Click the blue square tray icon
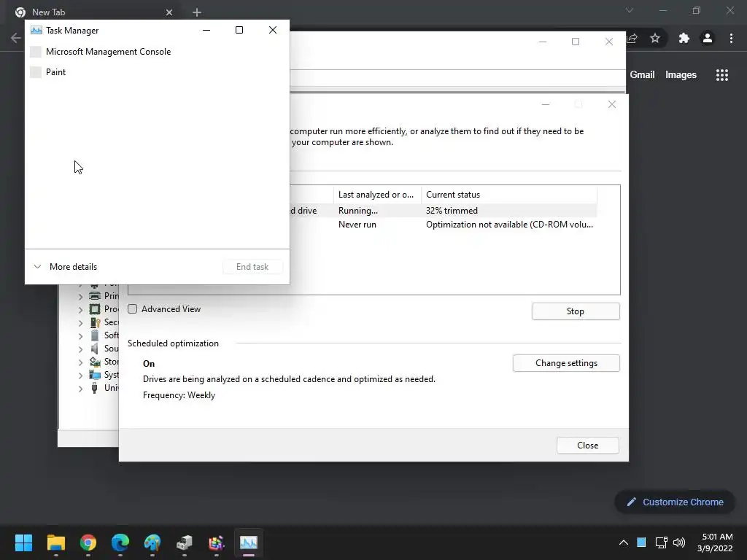The height and width of the screenshot is (560, 747). click(x=641, y=542)
